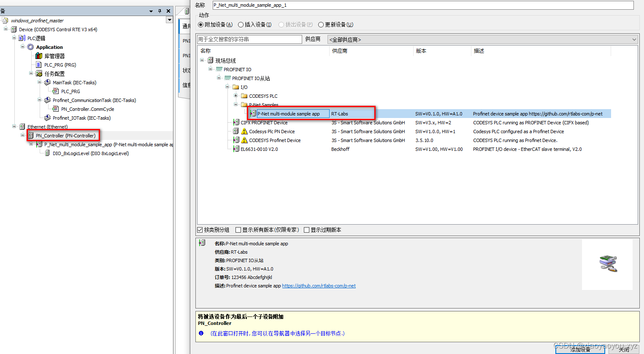Enable the 显示过期版本 checkbox
The height and width of the screenshot is (354, 644).
[306, 230]
